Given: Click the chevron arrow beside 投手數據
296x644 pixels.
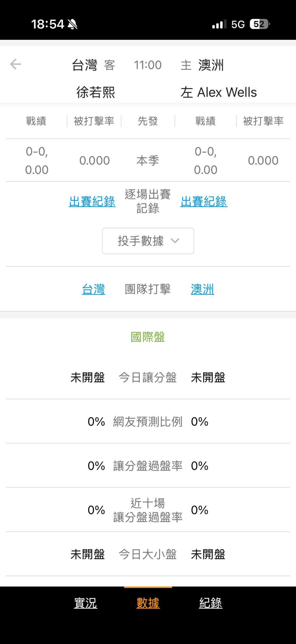Looking at the screenshot, I should pyautogui.click(x=175, y=241).
